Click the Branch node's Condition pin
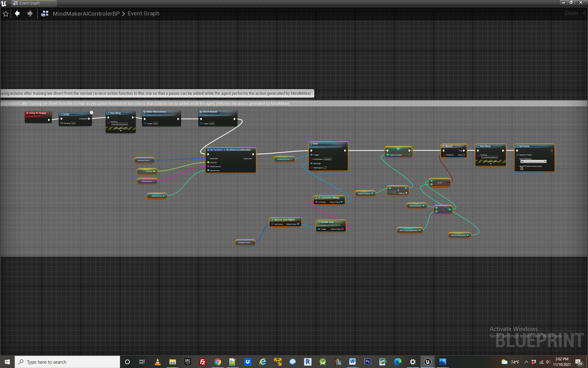 coord(444,155)
